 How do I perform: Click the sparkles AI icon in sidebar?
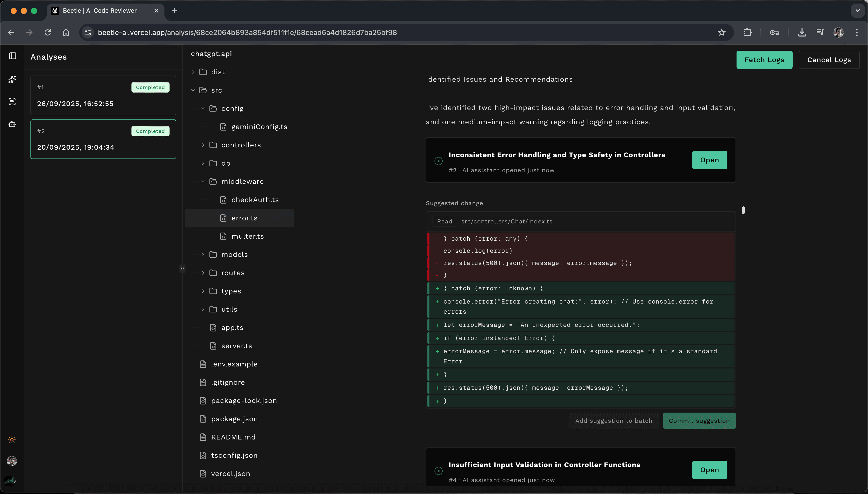(12, 79)
